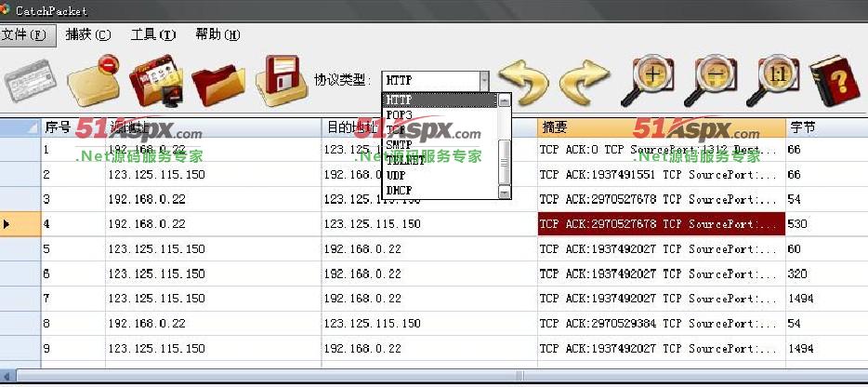Select POP3 in the protocol list
Image resolution: width=868 pixels, height=387 pixels.
pos(440,114)
